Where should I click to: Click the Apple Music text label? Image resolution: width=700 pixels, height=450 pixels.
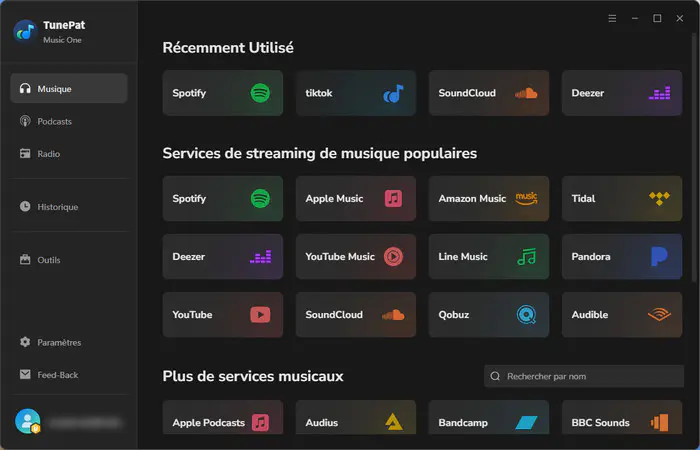tap(334, 199)
